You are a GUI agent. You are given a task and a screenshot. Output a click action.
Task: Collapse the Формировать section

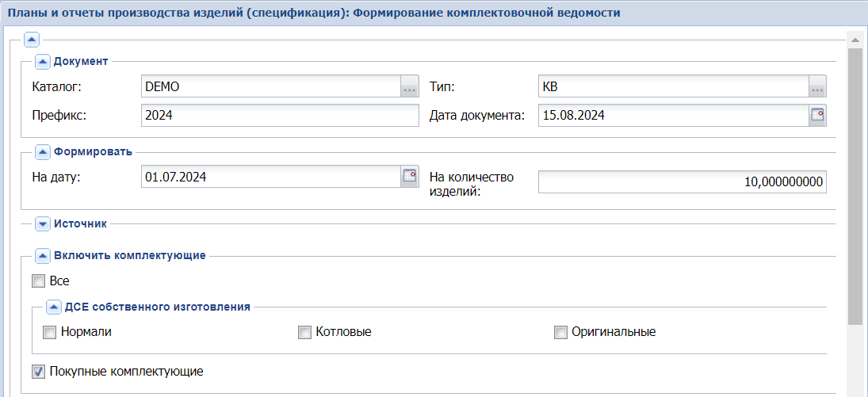click(x=43, y=152)
